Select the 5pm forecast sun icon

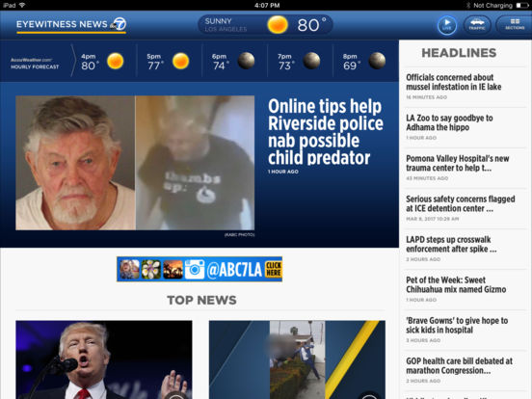coord(180,61)
